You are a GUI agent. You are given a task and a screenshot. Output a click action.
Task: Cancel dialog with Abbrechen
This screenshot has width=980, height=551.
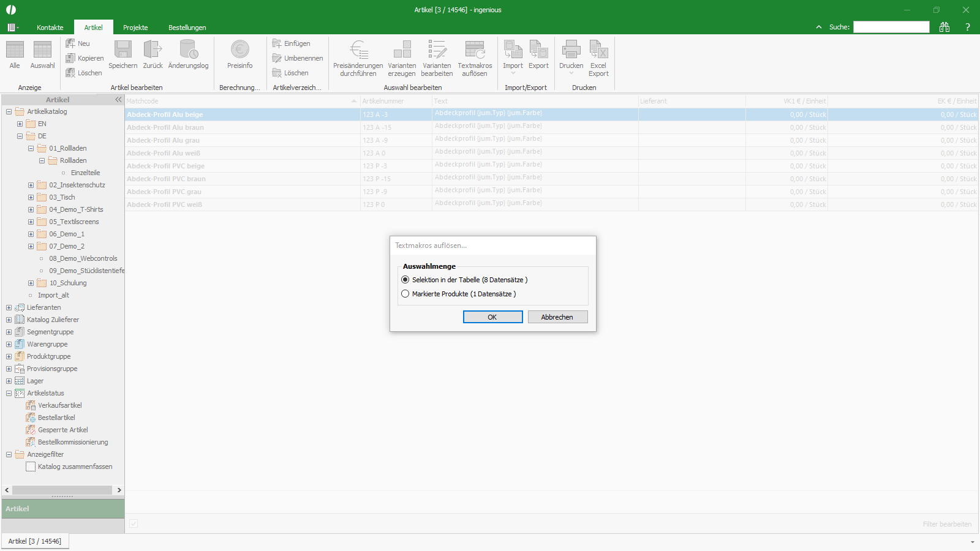click(x=557, y=317)
